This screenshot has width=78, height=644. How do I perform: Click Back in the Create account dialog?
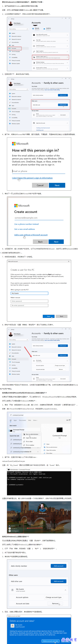tap(40, 242)
